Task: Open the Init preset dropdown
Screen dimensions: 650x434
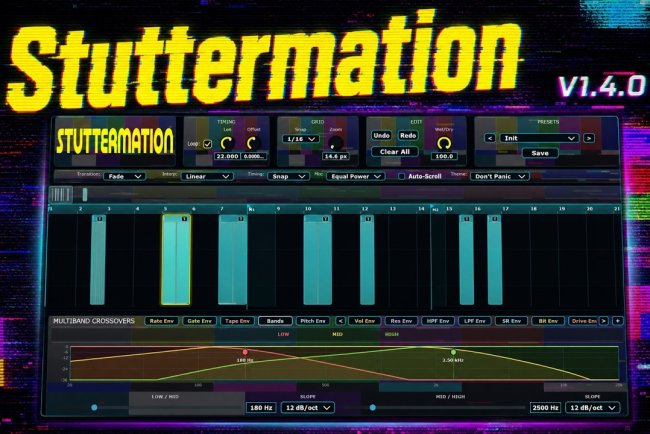Action: (x=539, y=138)
